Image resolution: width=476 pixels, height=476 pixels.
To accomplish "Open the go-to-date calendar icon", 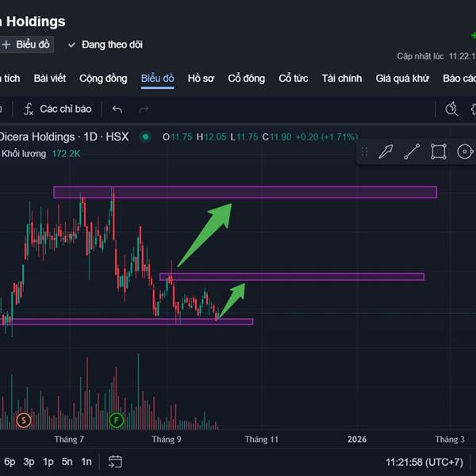I will point(115,462).
